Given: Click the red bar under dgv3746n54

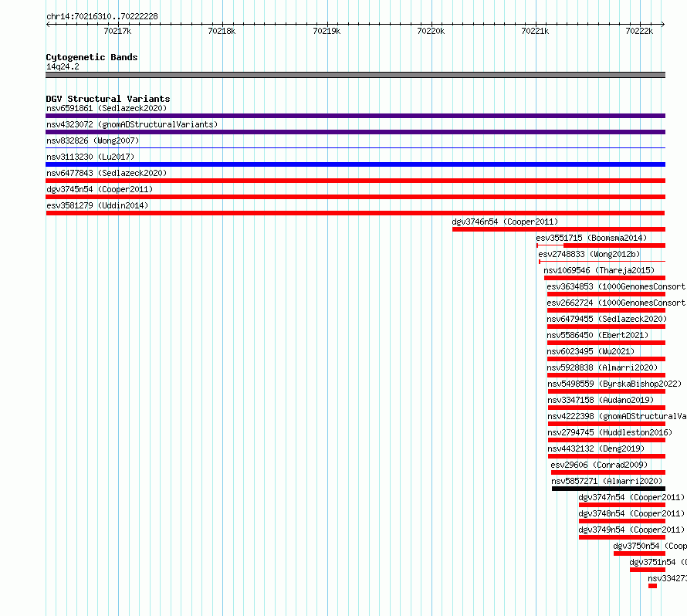Looking at the screenshot, I should pos(559,229).
